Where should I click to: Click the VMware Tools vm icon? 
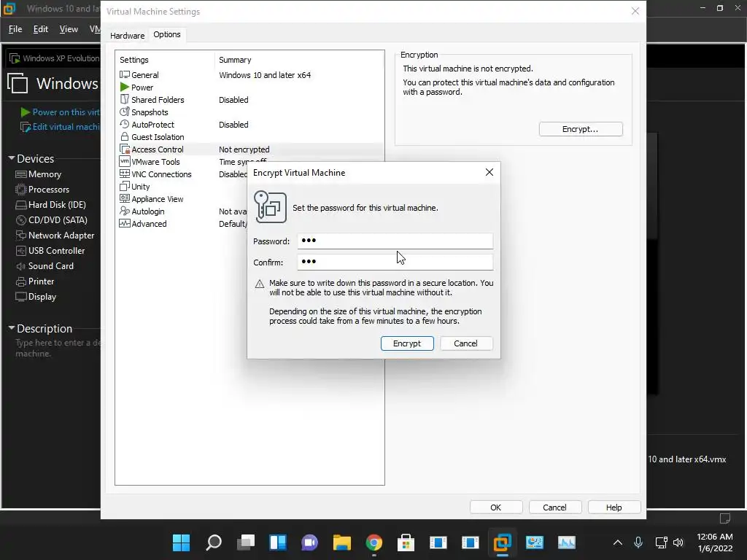(x=124, y=161)
